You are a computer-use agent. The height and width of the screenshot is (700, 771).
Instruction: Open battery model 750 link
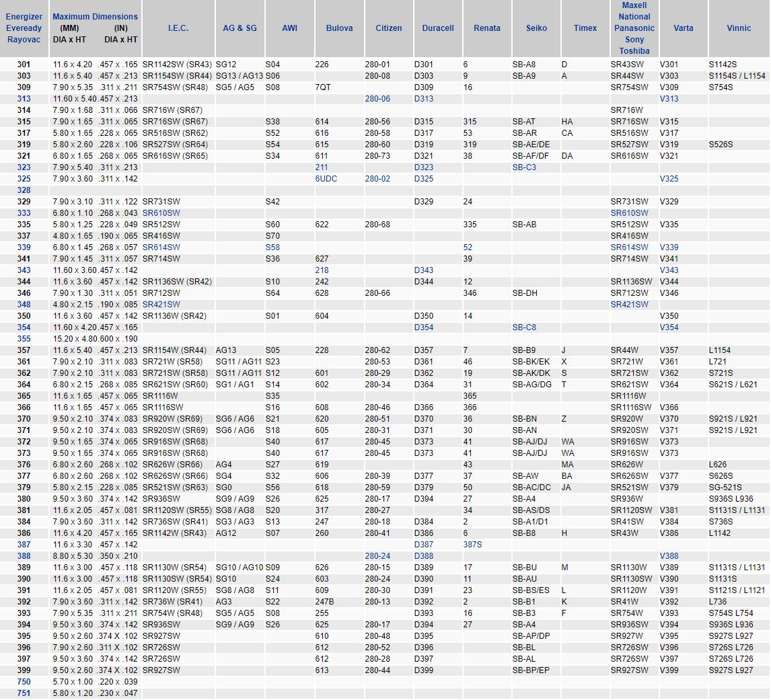[24, 682]
